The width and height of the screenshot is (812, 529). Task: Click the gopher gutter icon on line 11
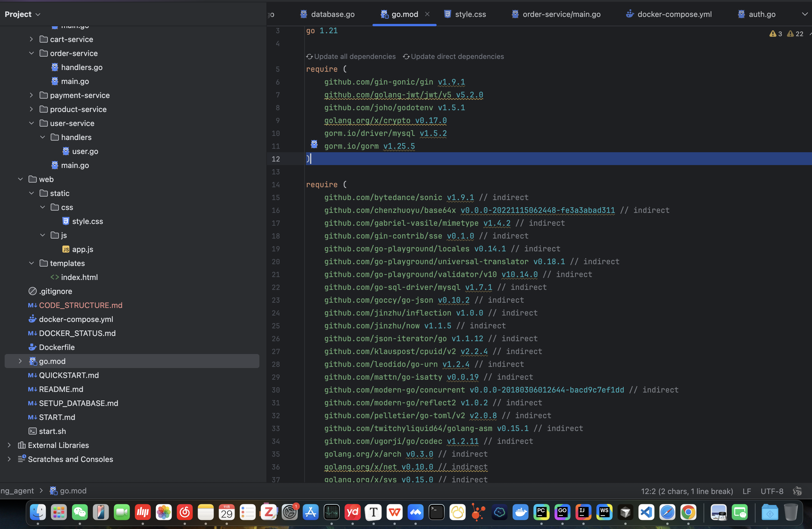314,144
